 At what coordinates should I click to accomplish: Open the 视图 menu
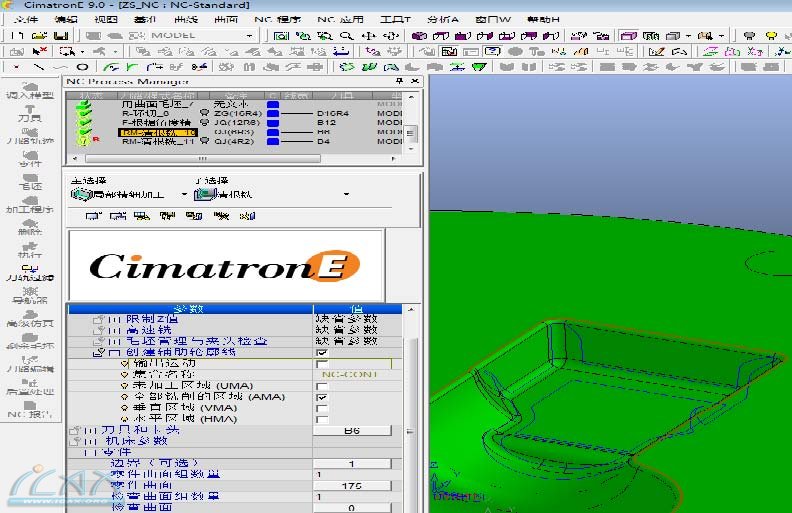106,19
